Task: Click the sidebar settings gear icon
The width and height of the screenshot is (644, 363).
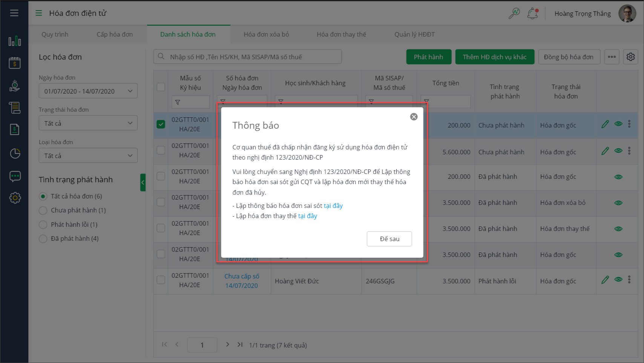Action: click(15, 198)
